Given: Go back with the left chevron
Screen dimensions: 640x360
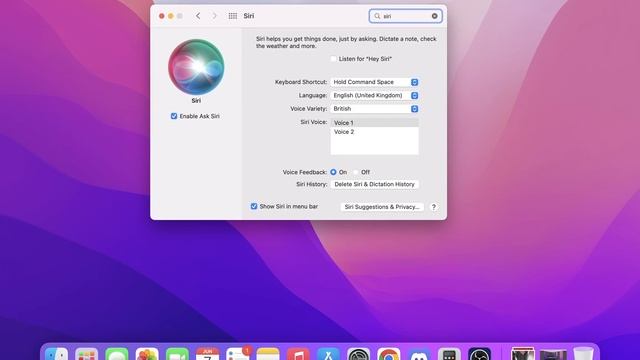Looking at the screenshot, I should pyautogui.click(x=198, y=16).
